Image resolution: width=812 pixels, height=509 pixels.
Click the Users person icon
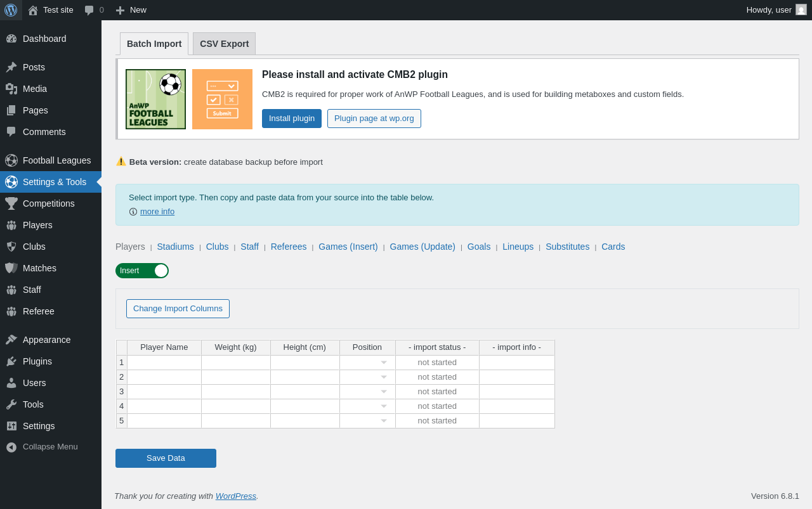11,383
